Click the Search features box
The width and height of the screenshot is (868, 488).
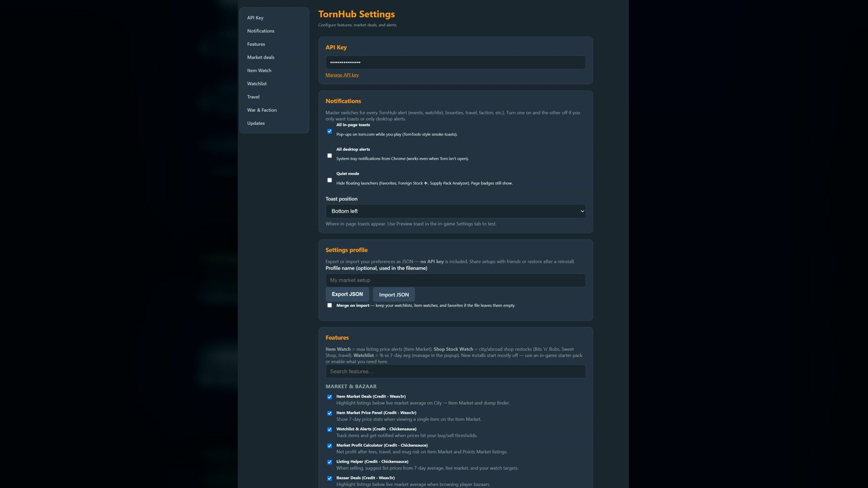455,371
